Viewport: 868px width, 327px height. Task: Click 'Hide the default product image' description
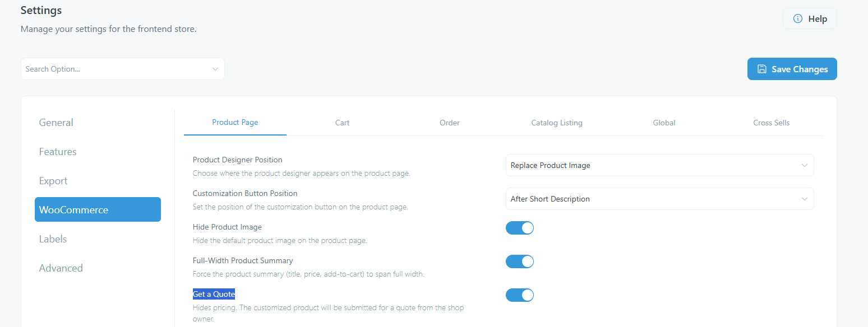(280, 241)
